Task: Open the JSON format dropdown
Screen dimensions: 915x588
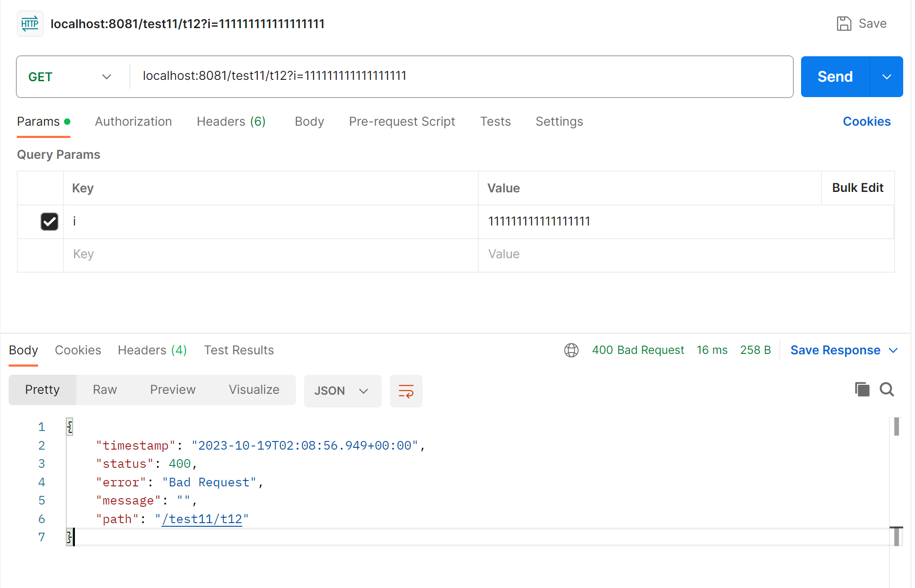Action: pos(342,391)
